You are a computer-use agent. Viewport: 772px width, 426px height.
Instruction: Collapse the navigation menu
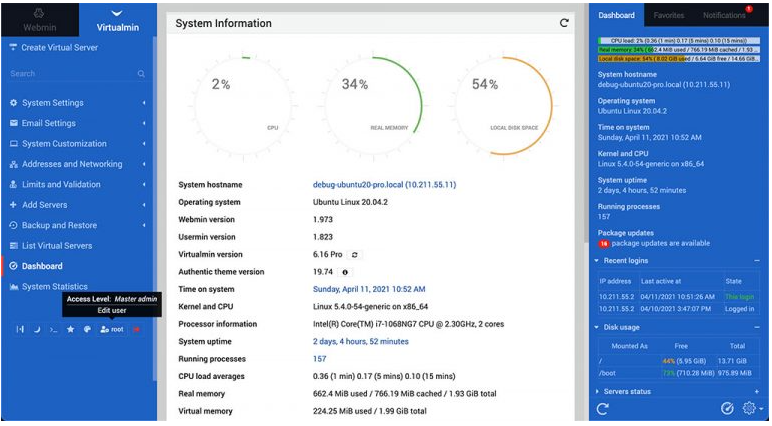[20, 329]
